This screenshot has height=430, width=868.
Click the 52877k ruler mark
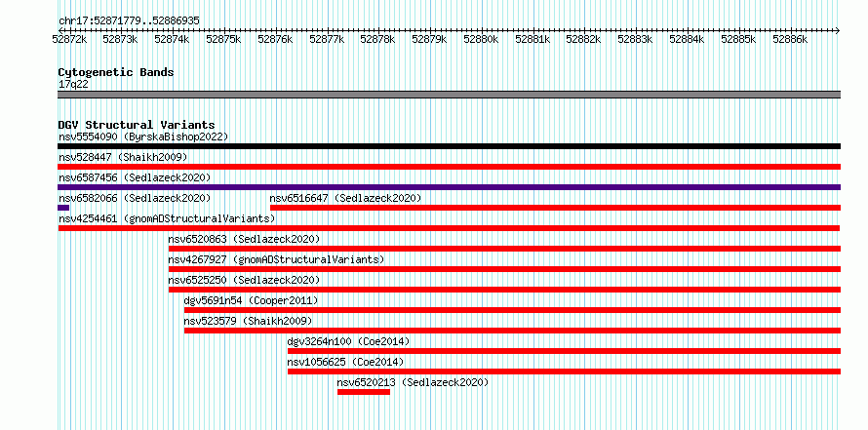[x=327, y=39]
